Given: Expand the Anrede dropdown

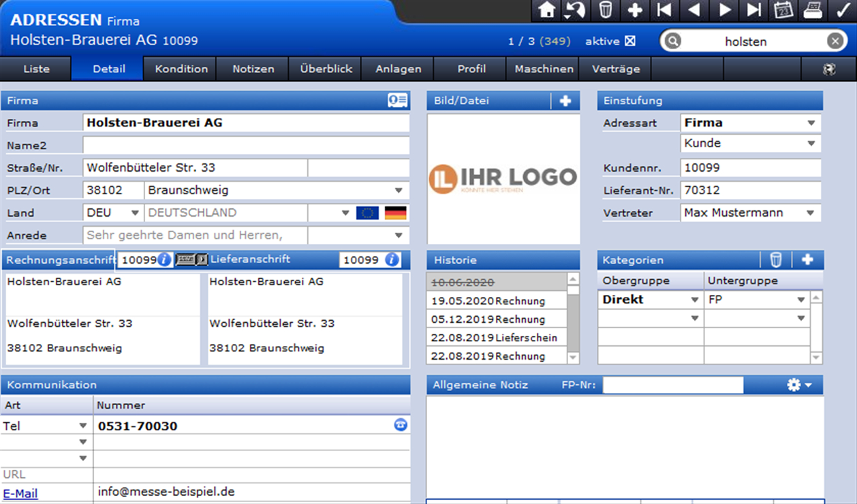Looking at the screenshot, I should [x=399, y=236].
